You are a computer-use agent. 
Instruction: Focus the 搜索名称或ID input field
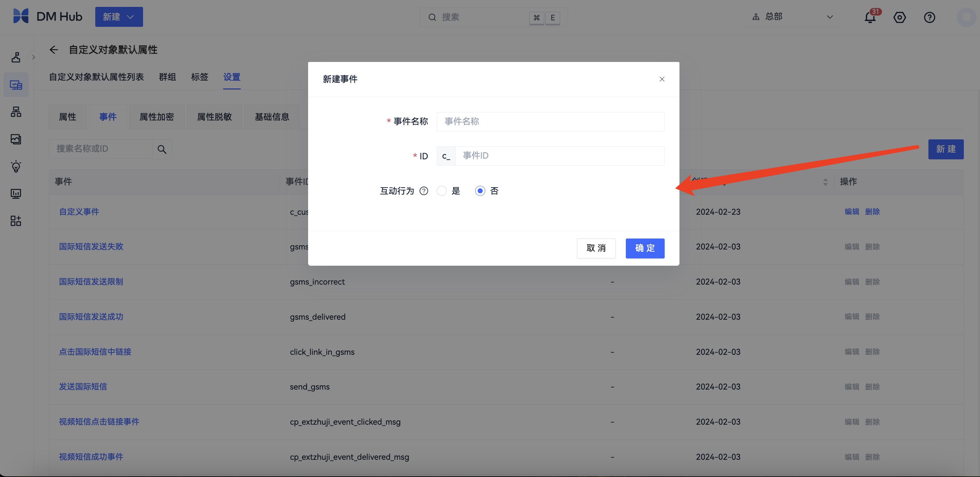pyautogui.click(x=100, y=149)
